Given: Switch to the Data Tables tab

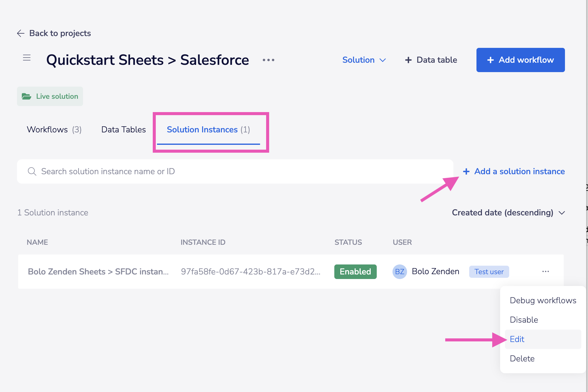Looking at the screenshot, I should pyautogui.click(x=123, y=130).
